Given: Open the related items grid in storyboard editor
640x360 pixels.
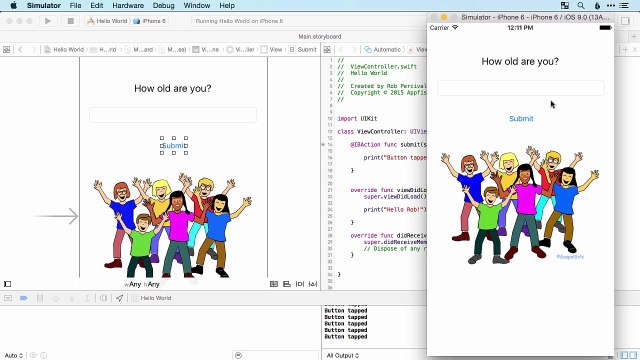Looking at the screenshot, I should tap(7, 49).
